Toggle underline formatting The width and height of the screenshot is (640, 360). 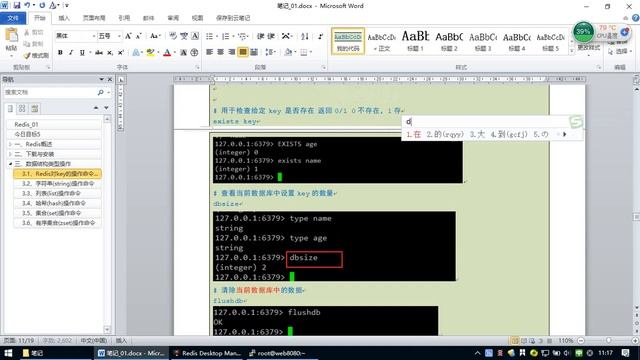click(82, 52)
